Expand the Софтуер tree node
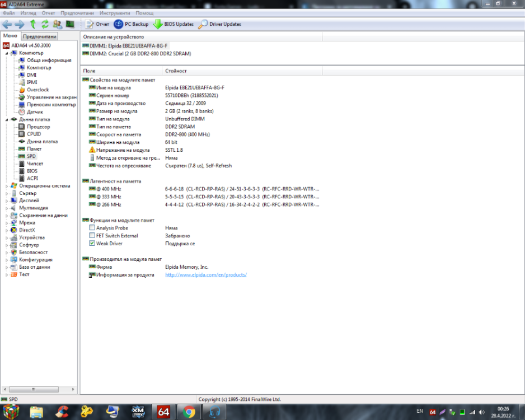This screenshot has width=525, height=420. (6, 245)
